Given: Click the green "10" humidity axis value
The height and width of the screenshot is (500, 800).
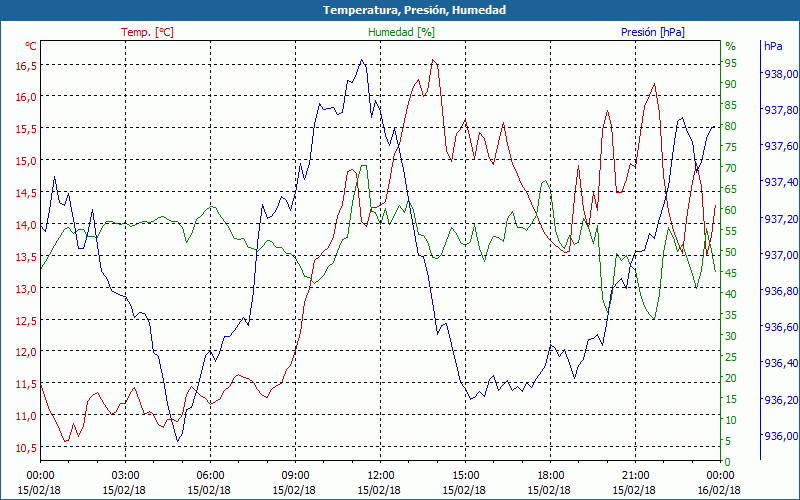Looking at the screenshot, I should coord(731,420).
